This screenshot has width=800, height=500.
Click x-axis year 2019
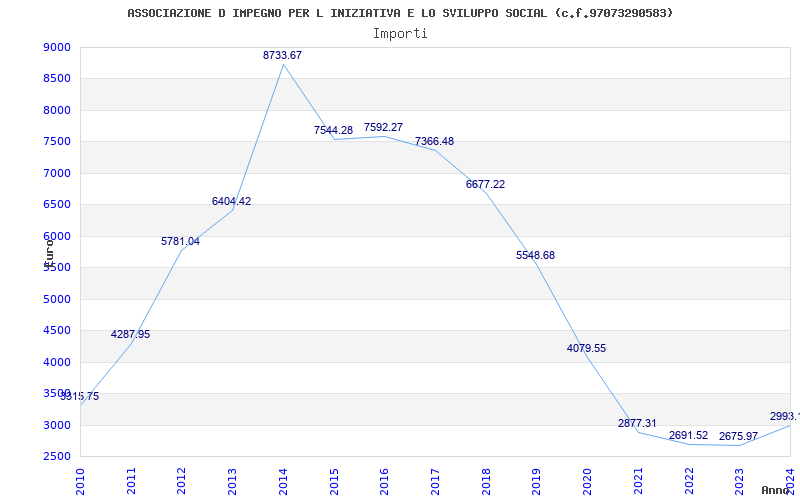[536, 481]
